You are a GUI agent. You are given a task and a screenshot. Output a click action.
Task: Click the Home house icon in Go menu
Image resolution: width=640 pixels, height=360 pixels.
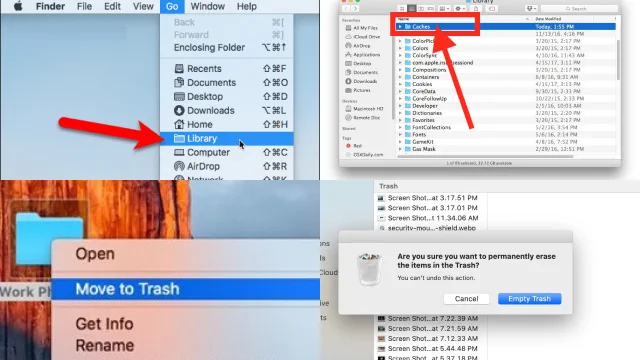click(179, 124)
